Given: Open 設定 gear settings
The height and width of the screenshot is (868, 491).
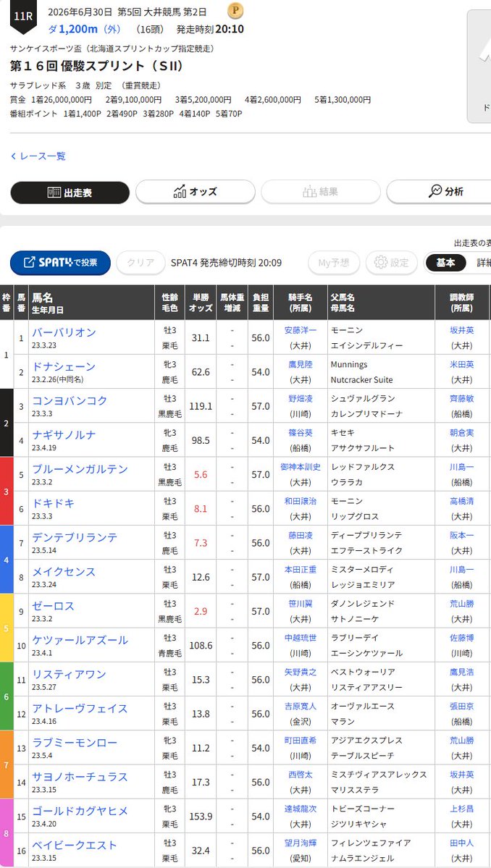Looking at the screenshot, I should click(x=391, y=262).
